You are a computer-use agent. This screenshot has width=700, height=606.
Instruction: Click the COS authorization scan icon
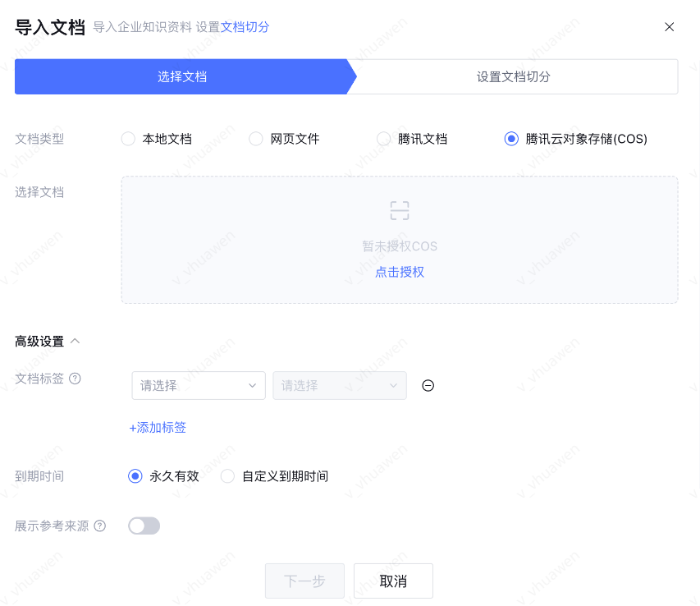(400, 211)
